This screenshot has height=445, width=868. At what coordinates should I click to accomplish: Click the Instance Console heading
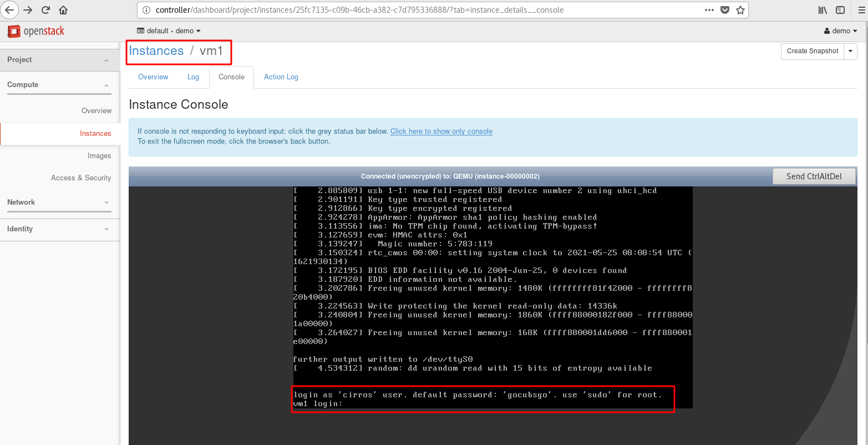click(x=179, y=105)
